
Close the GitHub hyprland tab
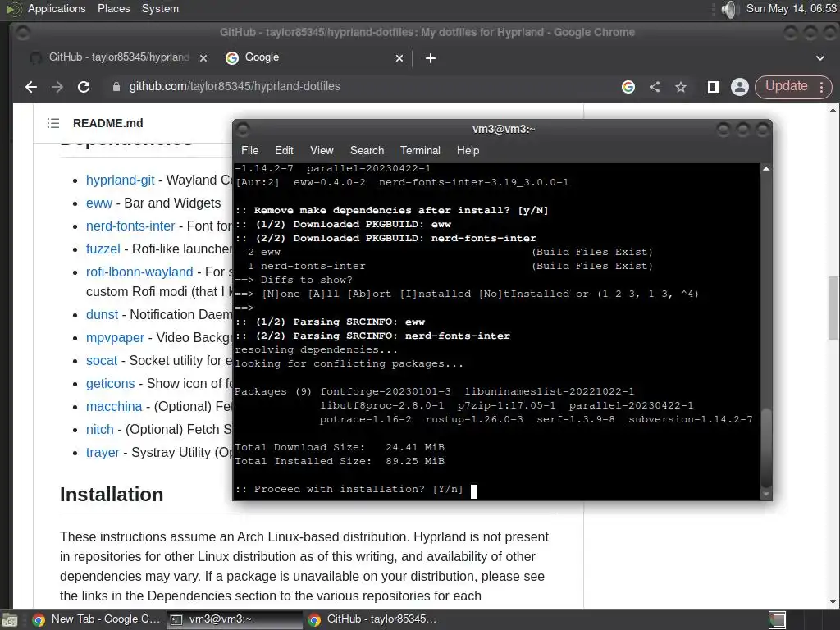click(203, 58)
